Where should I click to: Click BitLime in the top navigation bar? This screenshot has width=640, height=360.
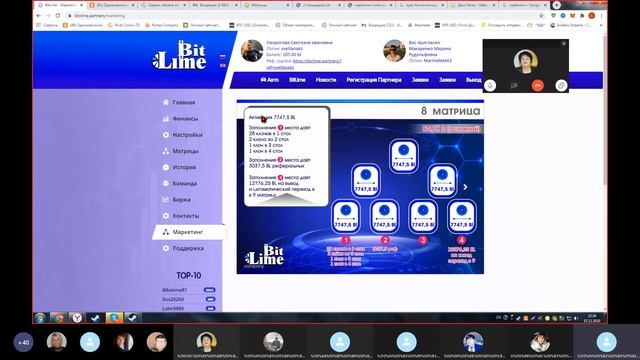coord(297,80)
